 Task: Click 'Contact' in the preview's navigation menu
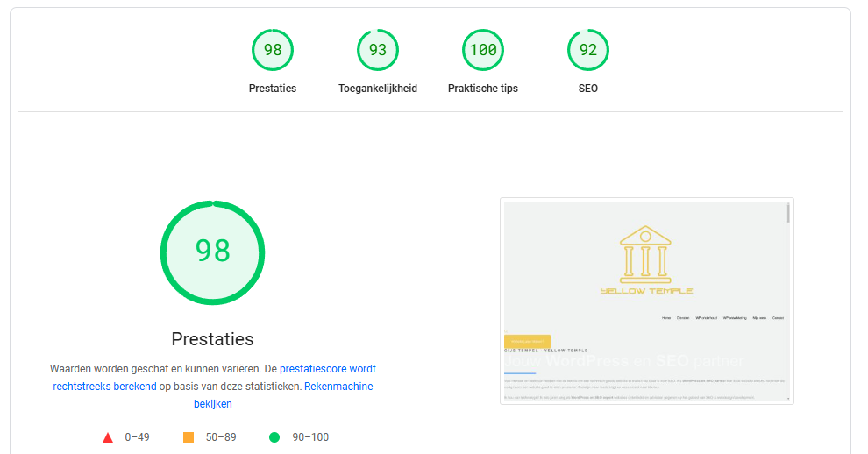pyautogui.click(x=778, y=318)
